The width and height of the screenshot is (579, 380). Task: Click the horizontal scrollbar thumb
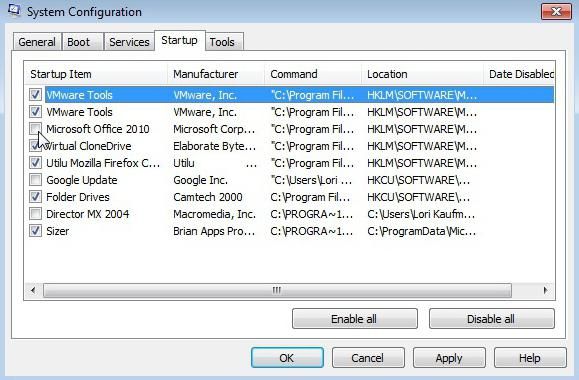tap(277, 290)
